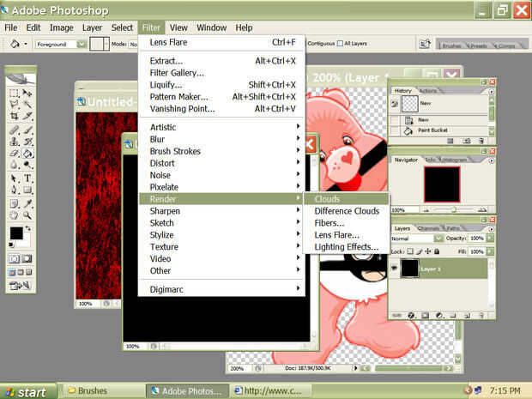
Task: Delete current state in History panel
Action: [481, 141]
